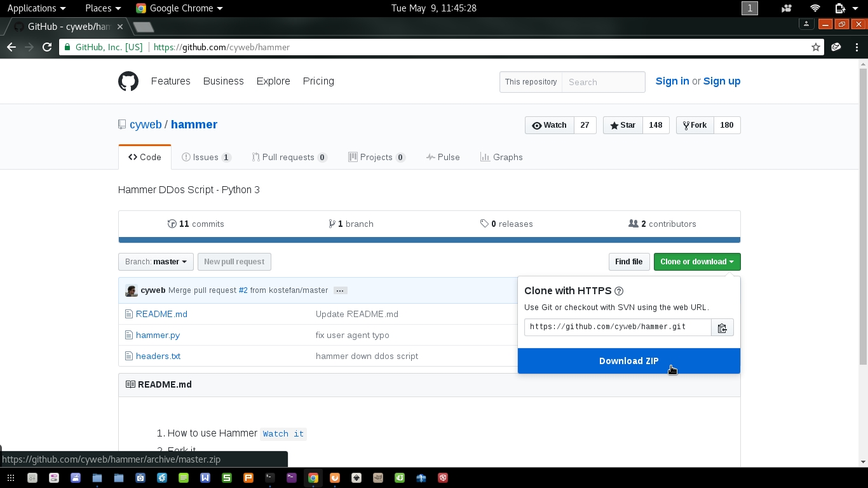
Task: Switch to the Code tab
Action: 145,157
